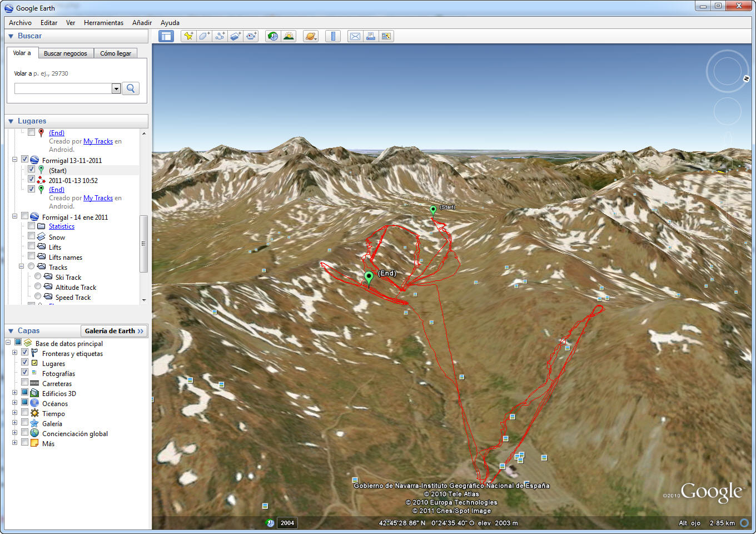Click the move joystick navigation ring
This screenshot has height=534, width=756.
(x=727, y=111)
